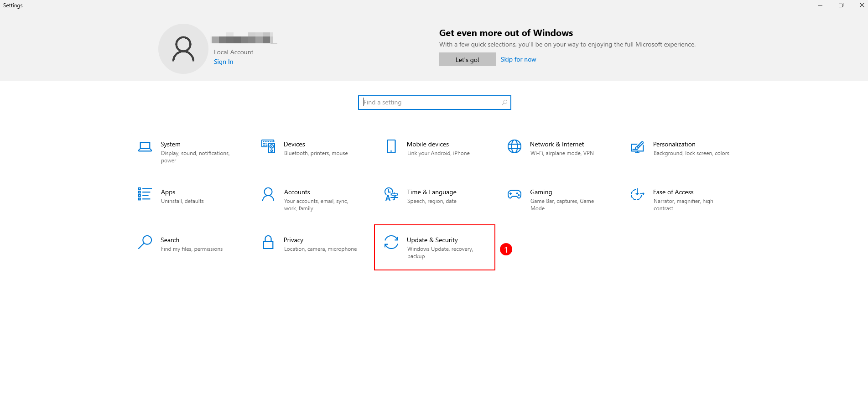Click 'Narrator, magnifier, high contrast' description
Screen dimensions: 868x420
(x=683, y=205)
